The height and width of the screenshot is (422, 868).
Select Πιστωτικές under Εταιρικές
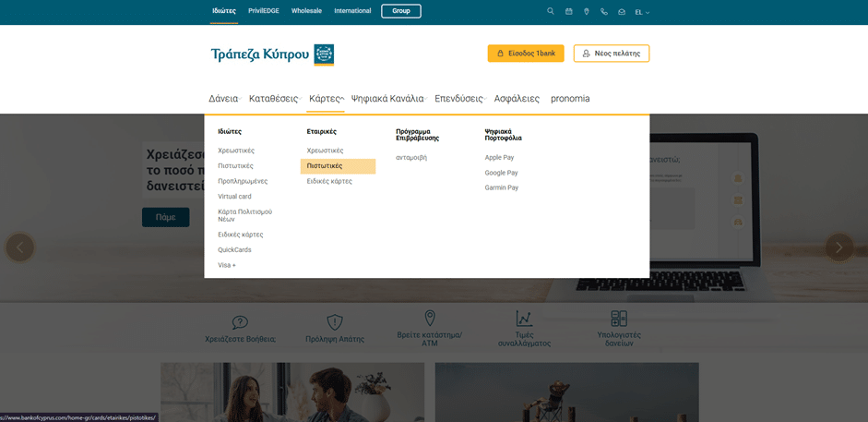325,166
